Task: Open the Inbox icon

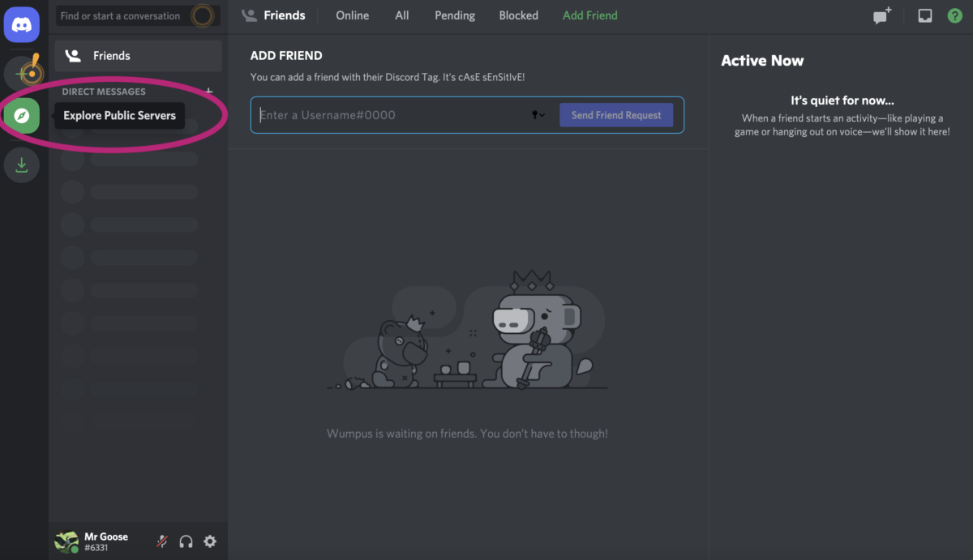Action: pyautogui.click(x=924, y=16)
